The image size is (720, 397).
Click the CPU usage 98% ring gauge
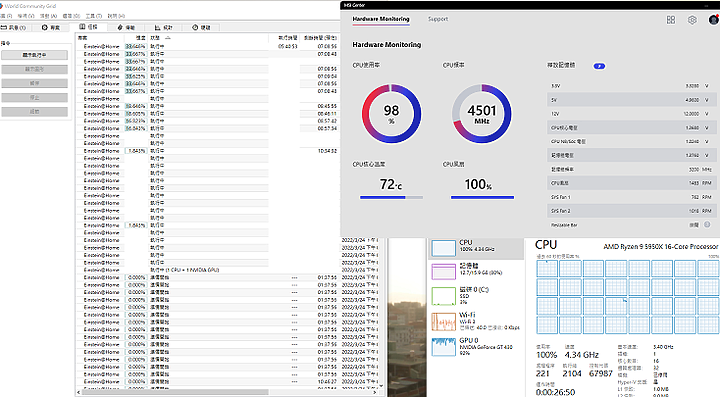click(391, 113)
